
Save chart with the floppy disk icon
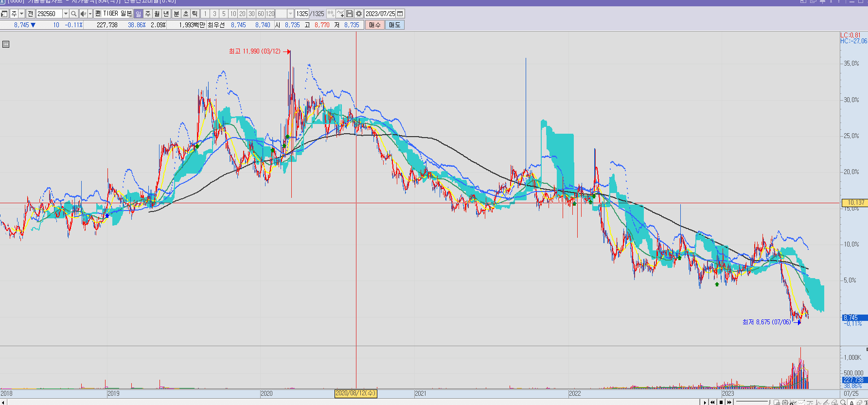pyautogui.click(x=350, y=14)
